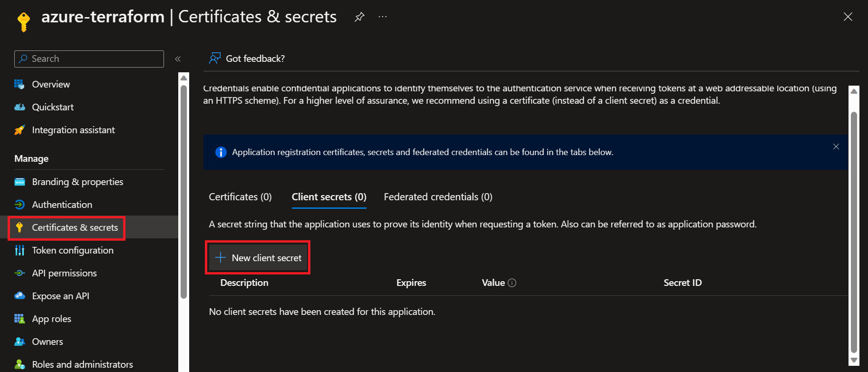Click the blue info icon in banner
868x372 pixels.
click(x=221, y=152)
